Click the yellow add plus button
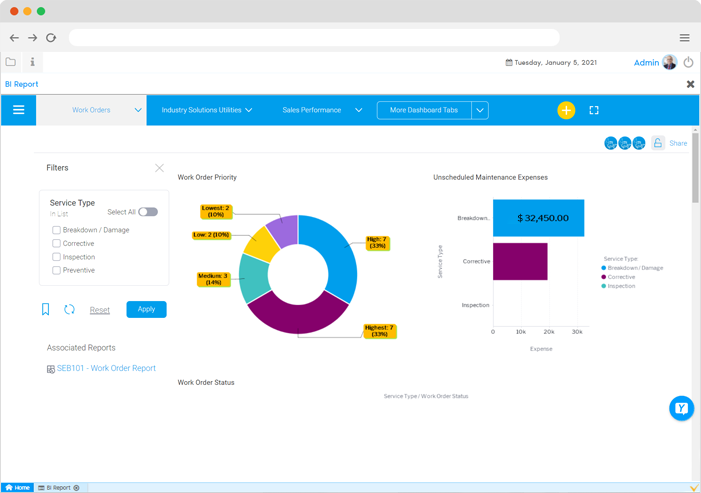Viewport: 701px width, 493px height. (x=566, y=110)
